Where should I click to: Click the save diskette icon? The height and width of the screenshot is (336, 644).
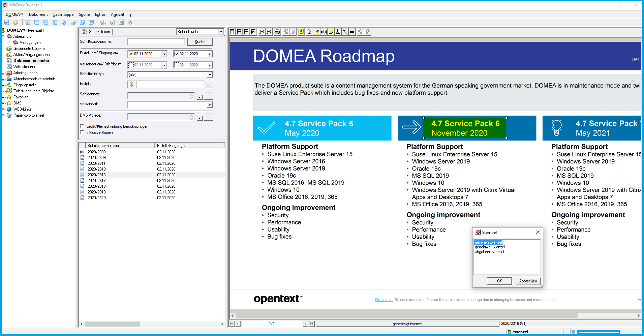click(x=7, y=23)
